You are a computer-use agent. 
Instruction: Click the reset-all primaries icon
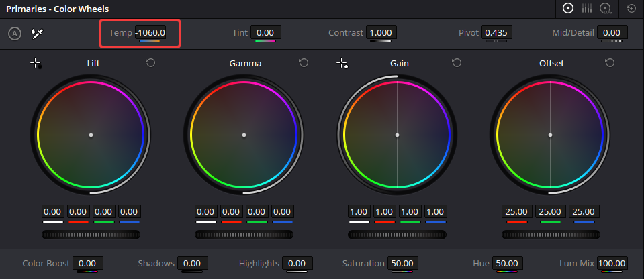pos(631,9)
